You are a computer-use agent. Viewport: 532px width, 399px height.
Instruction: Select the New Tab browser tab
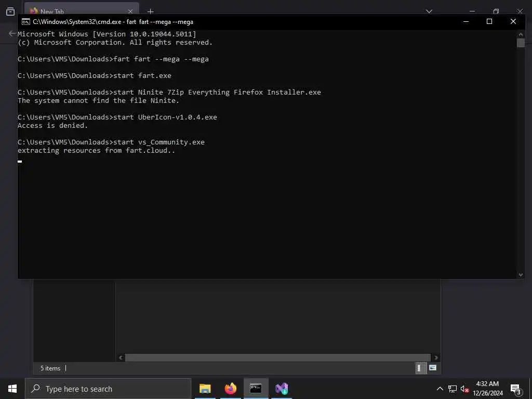pos(82,11)
